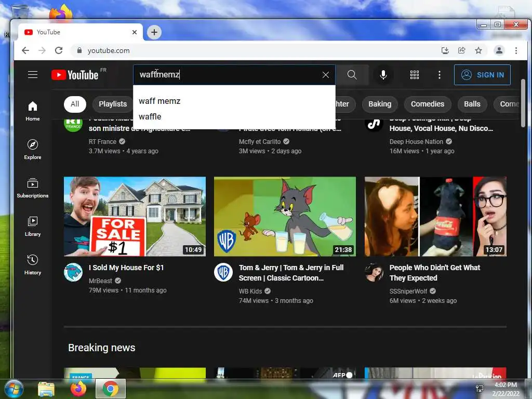Open Library in the sidebar
532x399 pixels.
(x=33, y=227)
